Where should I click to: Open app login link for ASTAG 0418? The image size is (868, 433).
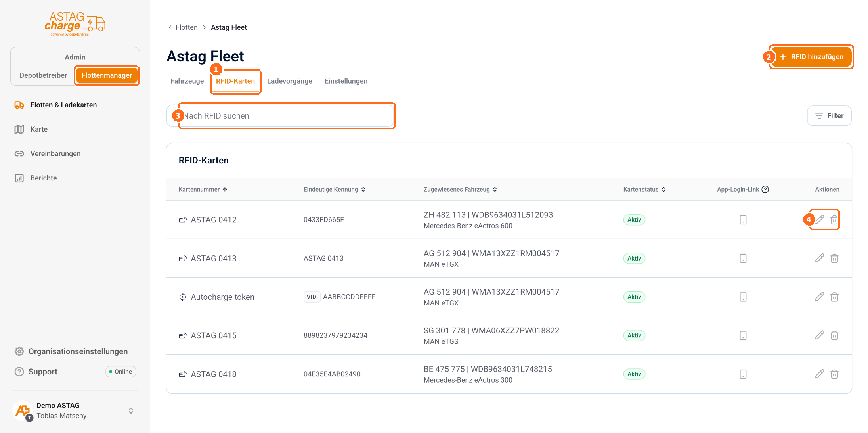pos(743,374)
